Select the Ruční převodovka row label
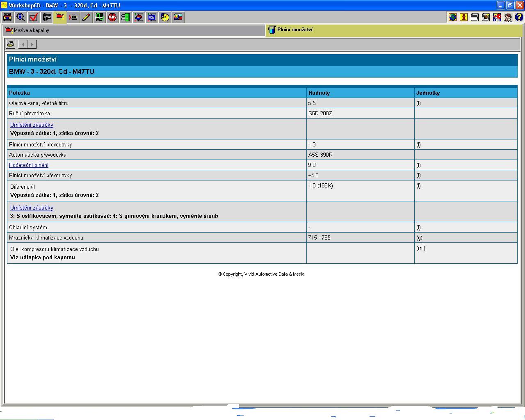The height and width of the screenshot is (420, 525). pyautogui.click(x=30, y=113)
